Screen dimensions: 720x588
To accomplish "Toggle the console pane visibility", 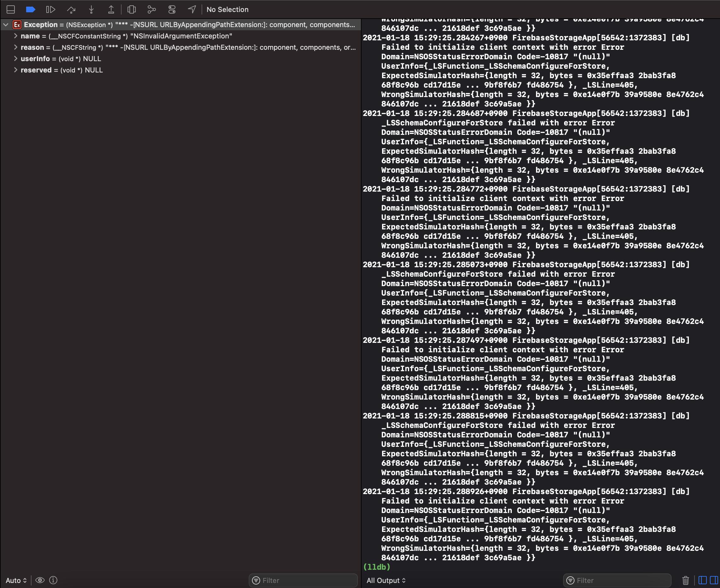I will 714,580.
